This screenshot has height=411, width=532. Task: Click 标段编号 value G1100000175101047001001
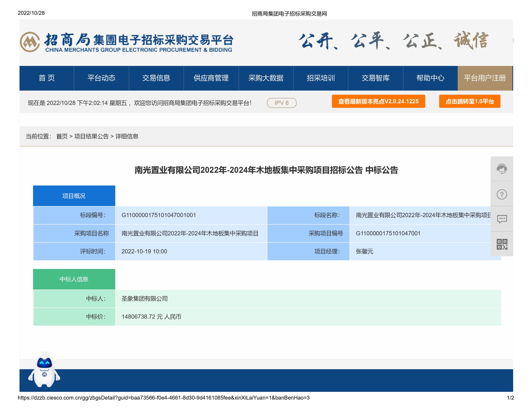(x=159, y=215)
